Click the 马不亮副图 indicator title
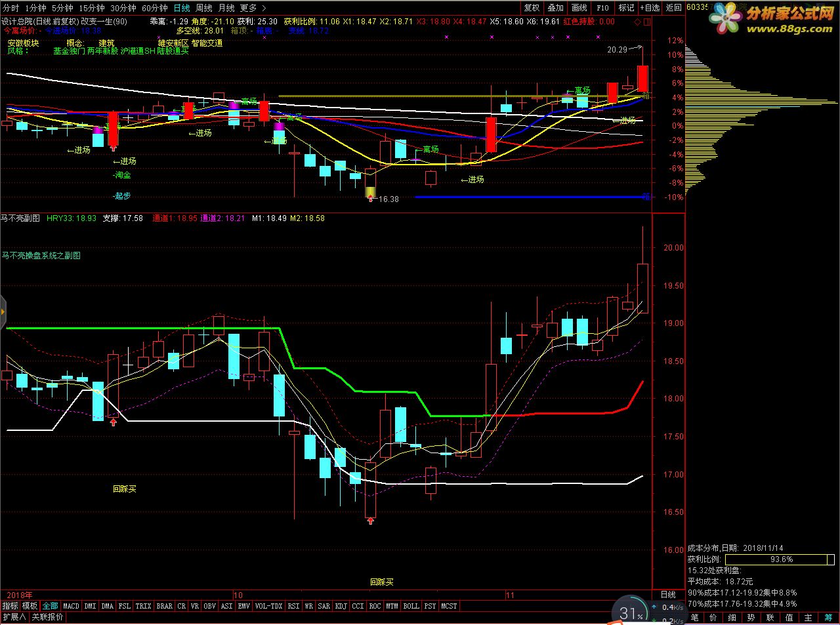This screenshot has width=840, height=625. pos(20,218)
